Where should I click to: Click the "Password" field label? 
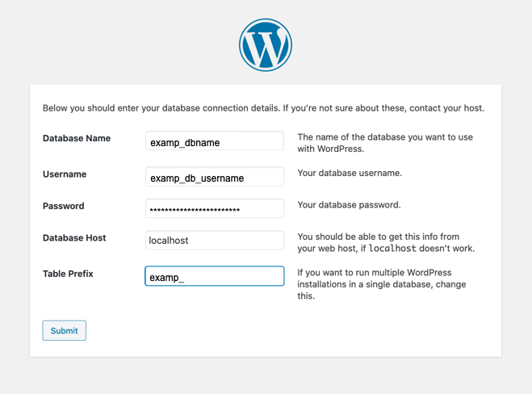(x=64, y=206)
